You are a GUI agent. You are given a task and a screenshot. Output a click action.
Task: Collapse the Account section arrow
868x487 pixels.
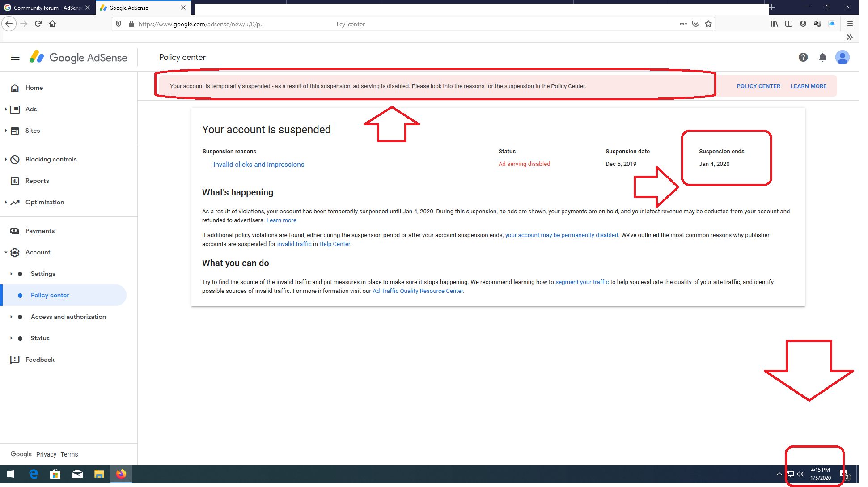[x=5, y=252]
